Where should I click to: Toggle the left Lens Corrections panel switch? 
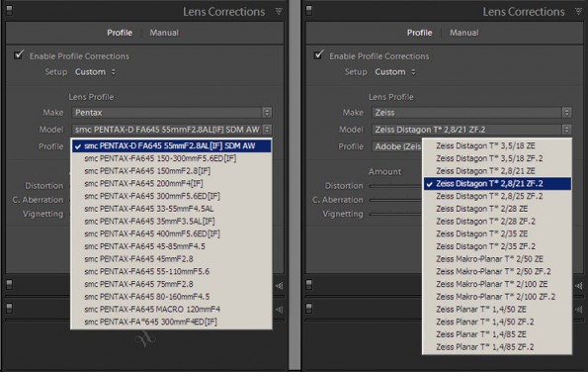pos(9,10)
